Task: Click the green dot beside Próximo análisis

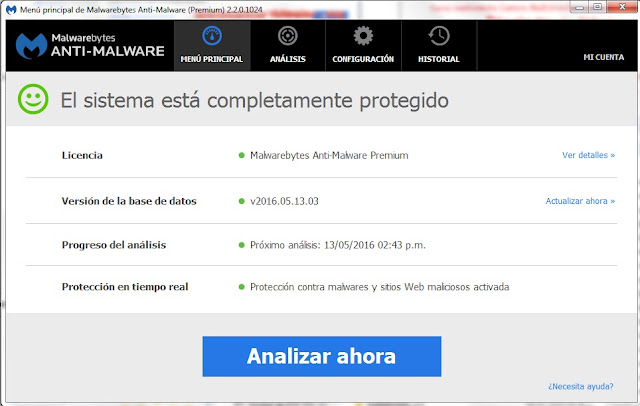Action: [242, 245]
